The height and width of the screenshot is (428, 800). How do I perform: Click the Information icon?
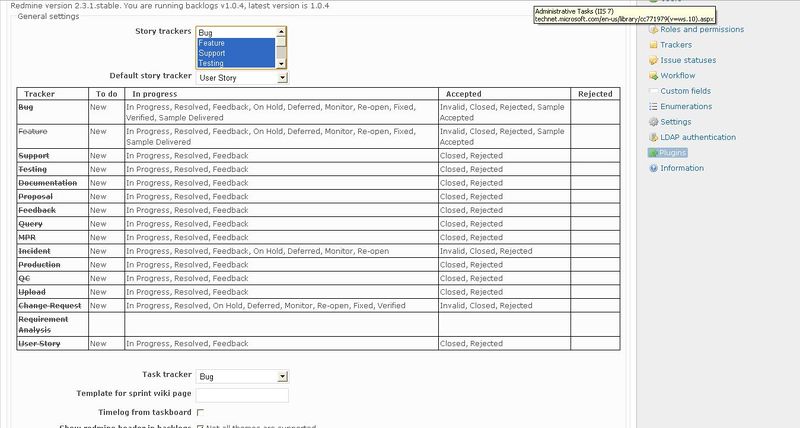click(x=653, y=168)
